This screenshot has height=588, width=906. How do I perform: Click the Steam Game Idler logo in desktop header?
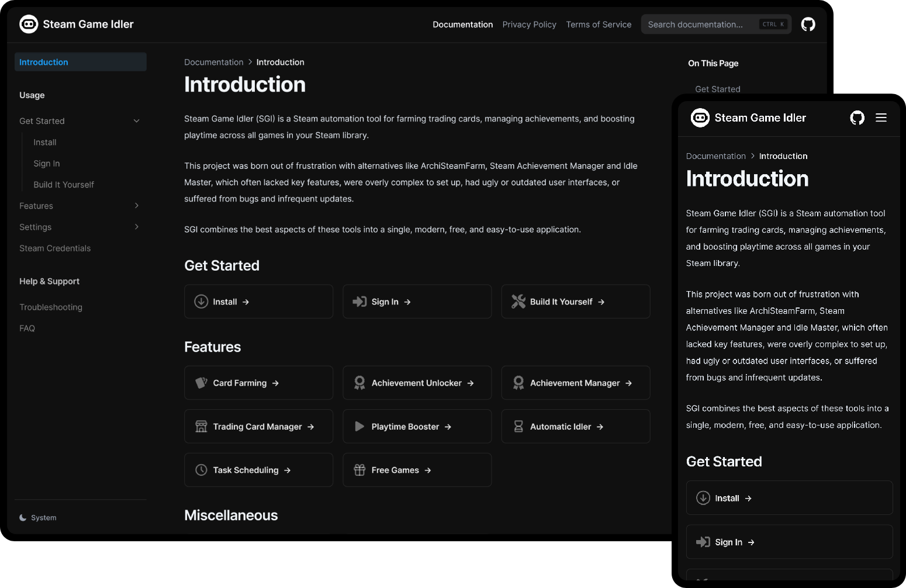click(29, 24)
